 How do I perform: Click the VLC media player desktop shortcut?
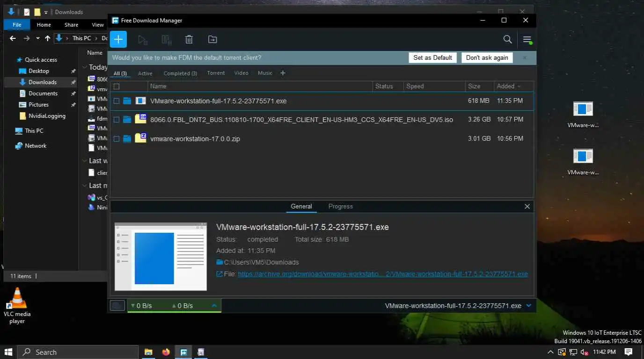[17, 305]
